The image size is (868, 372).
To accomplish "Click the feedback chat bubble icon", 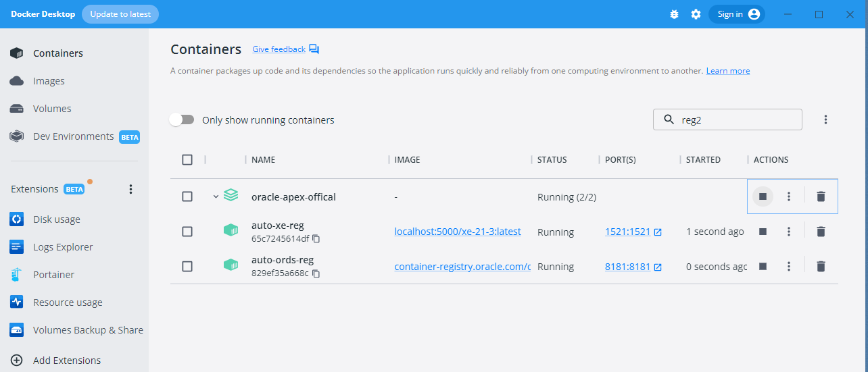I will pos(314,49).
